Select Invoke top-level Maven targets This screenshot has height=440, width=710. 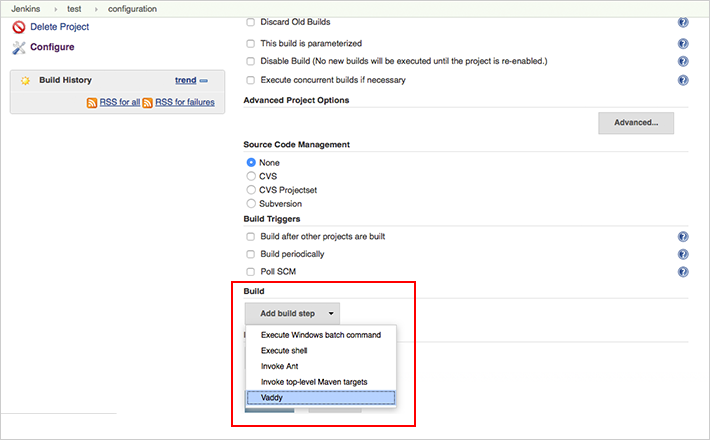tap(321, 382)
